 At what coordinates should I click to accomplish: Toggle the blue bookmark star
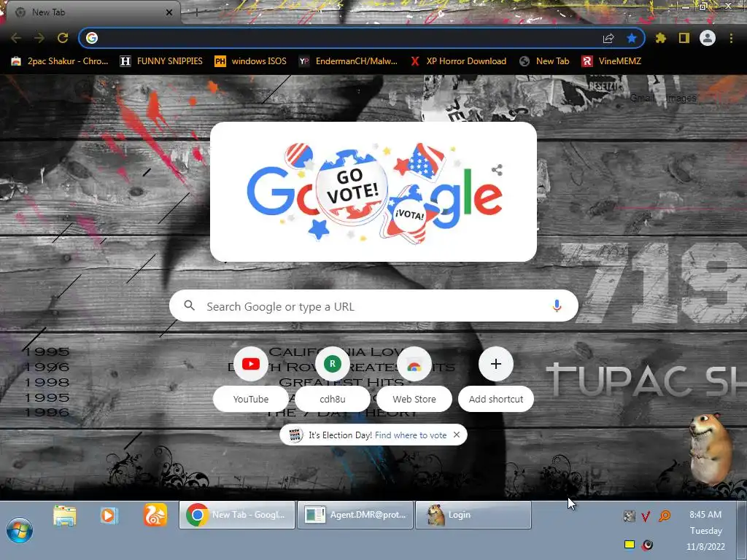[632, 38]
